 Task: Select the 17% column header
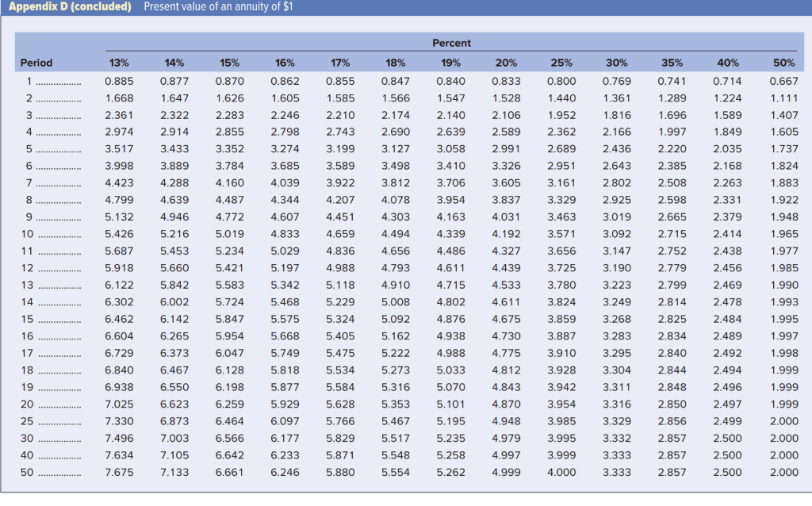pos(340,63)
